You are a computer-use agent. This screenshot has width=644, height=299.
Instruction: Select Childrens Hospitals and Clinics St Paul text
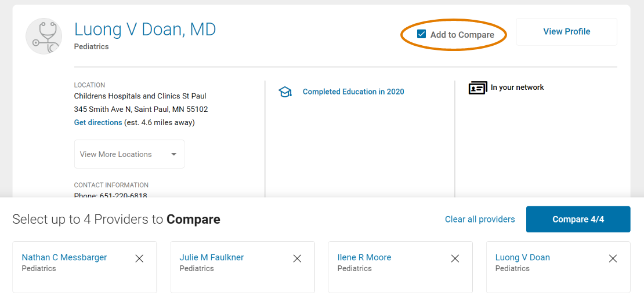140,96
